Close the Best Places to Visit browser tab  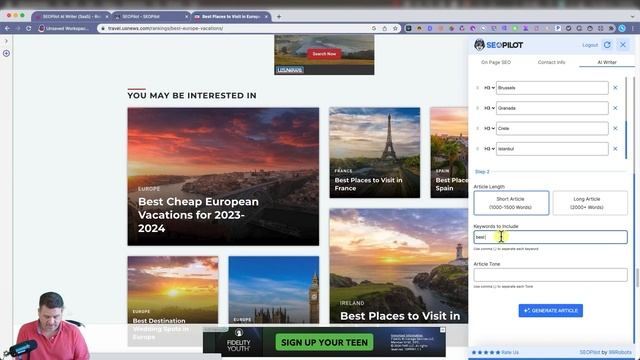point(266,17)
